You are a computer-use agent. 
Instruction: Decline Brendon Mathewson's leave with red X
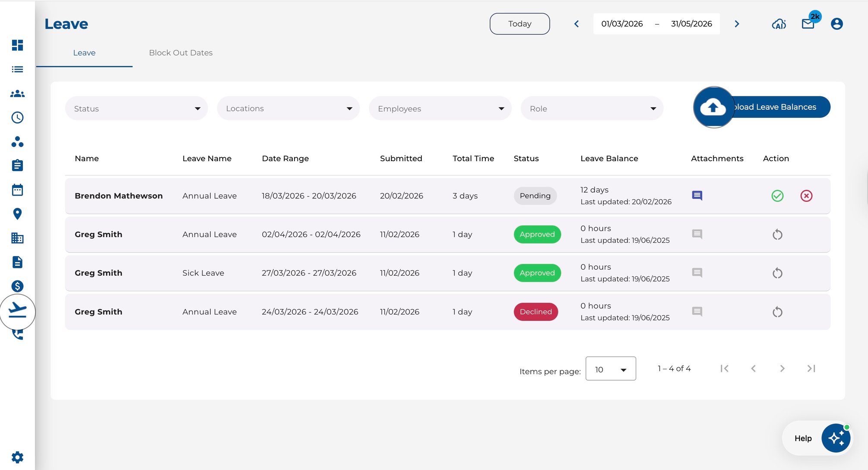click(x=806, y=196)
